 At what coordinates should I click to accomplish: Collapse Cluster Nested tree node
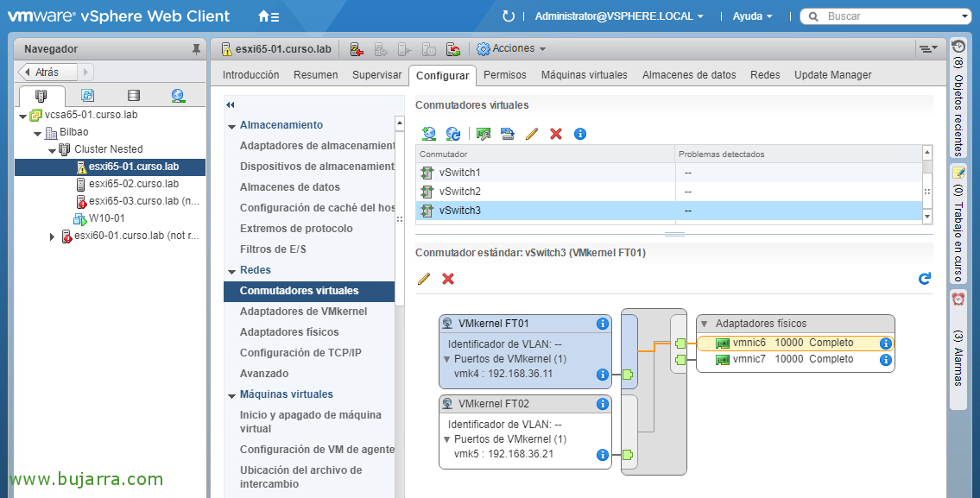tap(52, 150)
